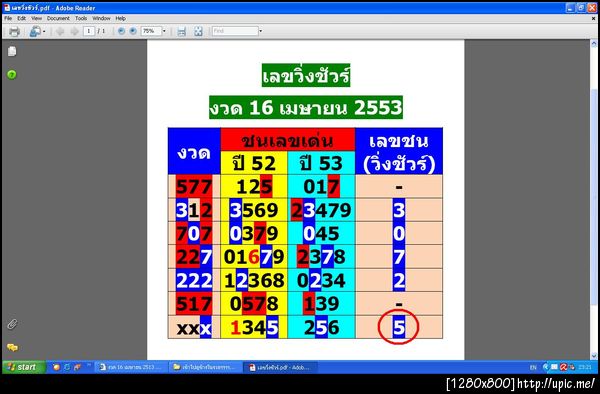
Task: Open the Tools menu
Action: point(81,18)
